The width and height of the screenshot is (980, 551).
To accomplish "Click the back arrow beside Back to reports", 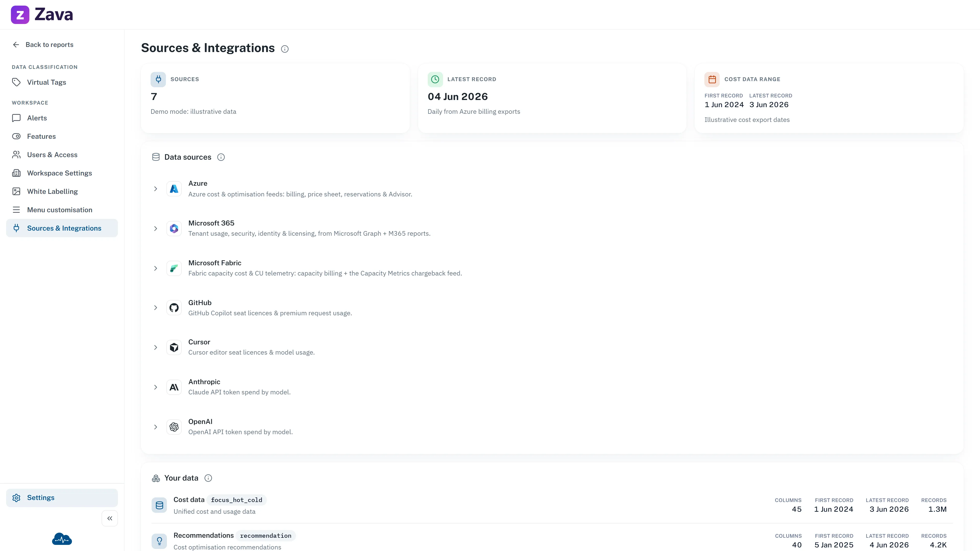I will (x=16, y=44).
